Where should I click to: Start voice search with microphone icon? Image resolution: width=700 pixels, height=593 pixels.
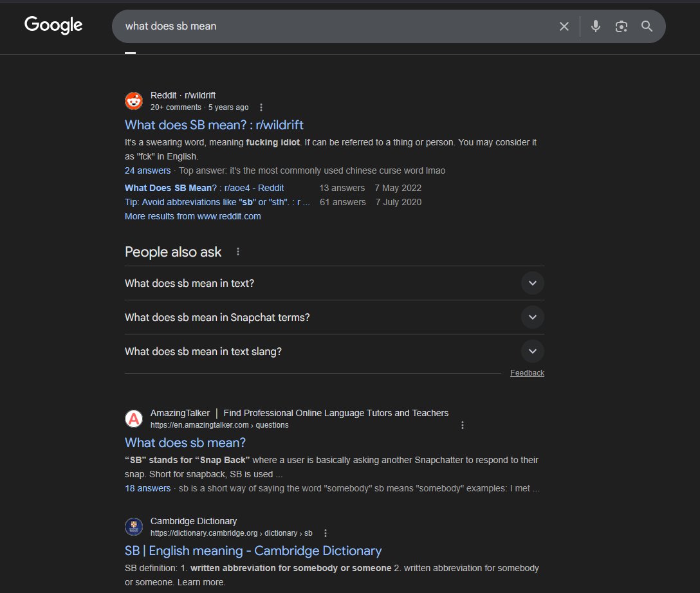(596, 26)
